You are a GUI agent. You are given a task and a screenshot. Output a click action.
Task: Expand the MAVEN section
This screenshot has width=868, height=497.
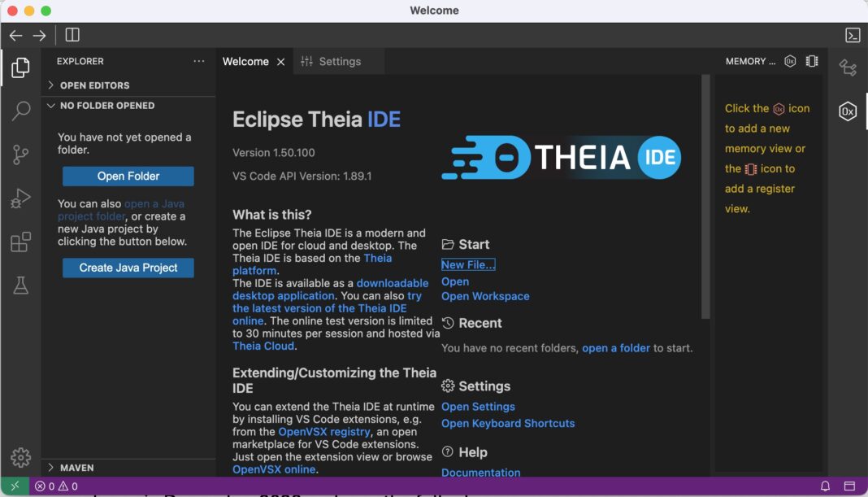[73, 468]
